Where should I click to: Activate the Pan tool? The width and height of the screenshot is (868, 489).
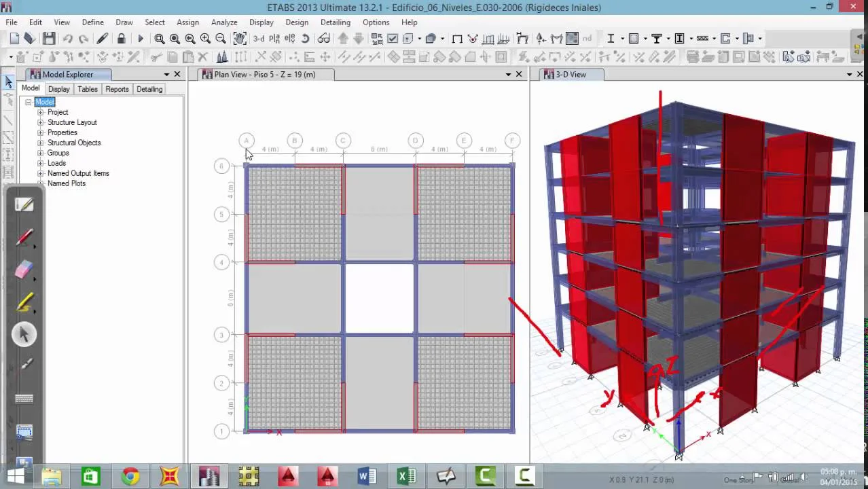point(239,39)
